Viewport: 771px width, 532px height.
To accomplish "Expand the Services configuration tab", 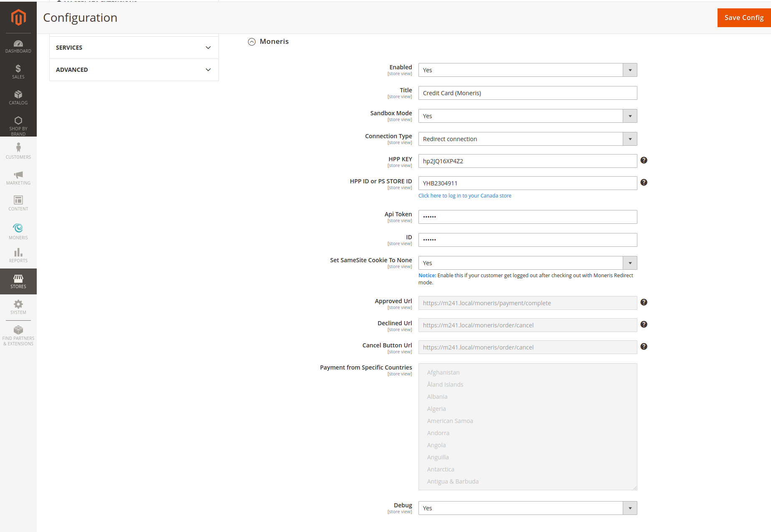I will point(134,48).
